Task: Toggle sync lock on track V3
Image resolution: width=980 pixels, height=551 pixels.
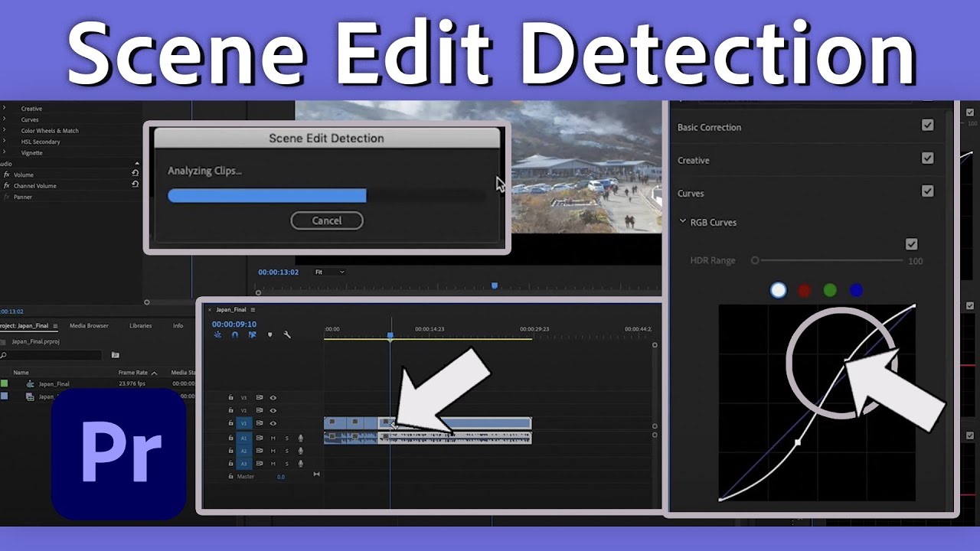Action: tap(260, 398)
